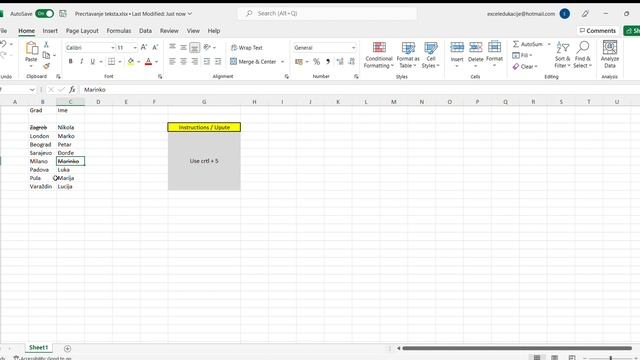Click Middle Align icon

pyautogui.click(x=184, y=47)
